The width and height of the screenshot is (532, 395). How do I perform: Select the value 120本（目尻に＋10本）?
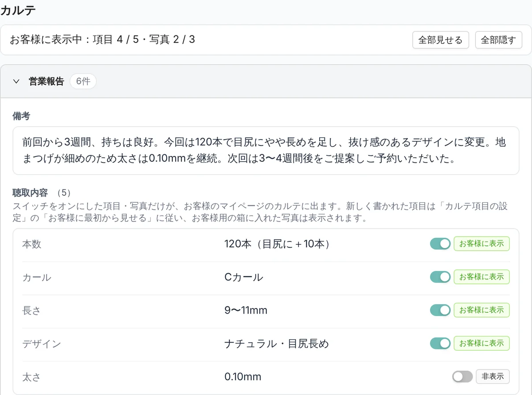tap(278, 244)
